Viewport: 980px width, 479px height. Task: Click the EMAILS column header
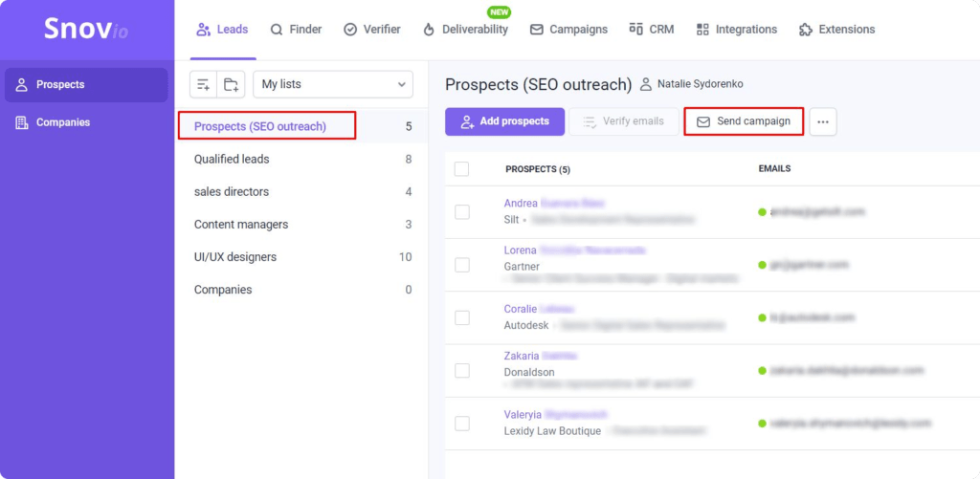click(774, 168)
